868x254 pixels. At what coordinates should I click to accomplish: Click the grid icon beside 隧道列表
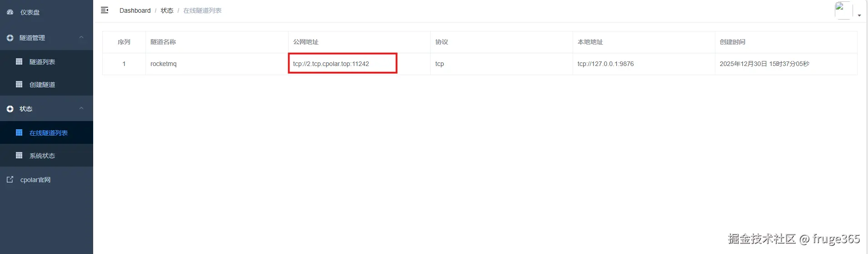click(x=19, y=61)
